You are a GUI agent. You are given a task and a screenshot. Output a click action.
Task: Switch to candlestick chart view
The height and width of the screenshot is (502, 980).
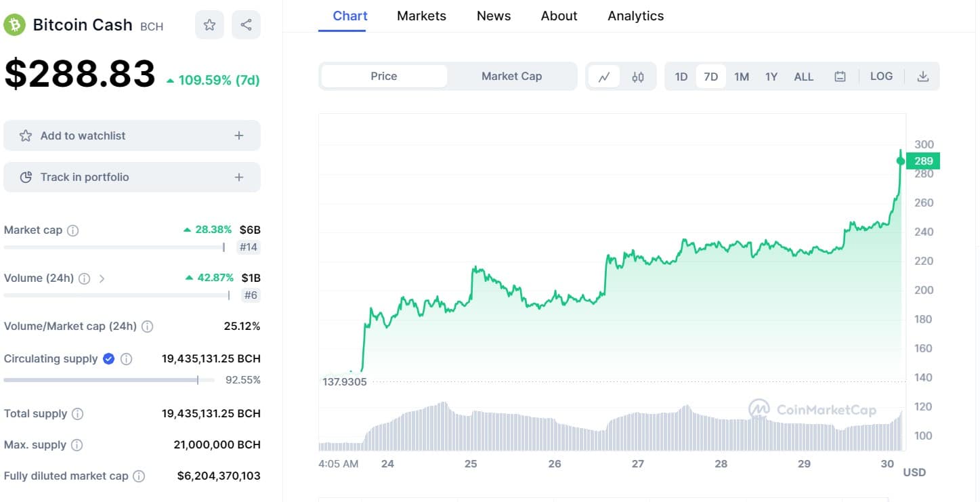[x=638, y=77]
